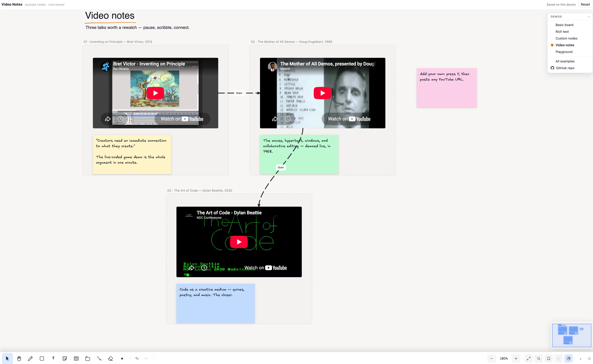Click the then label on the diagonal arrow

click(281, 167)
